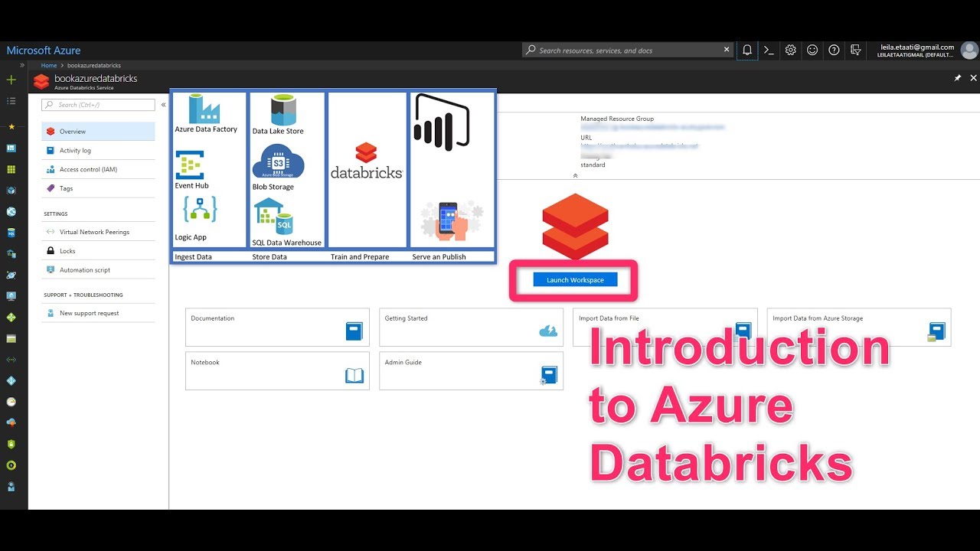Focus the resource menu Search (Ctrl+/) field
The height and width of the screenshot is (551, 980).
(98, 105)
